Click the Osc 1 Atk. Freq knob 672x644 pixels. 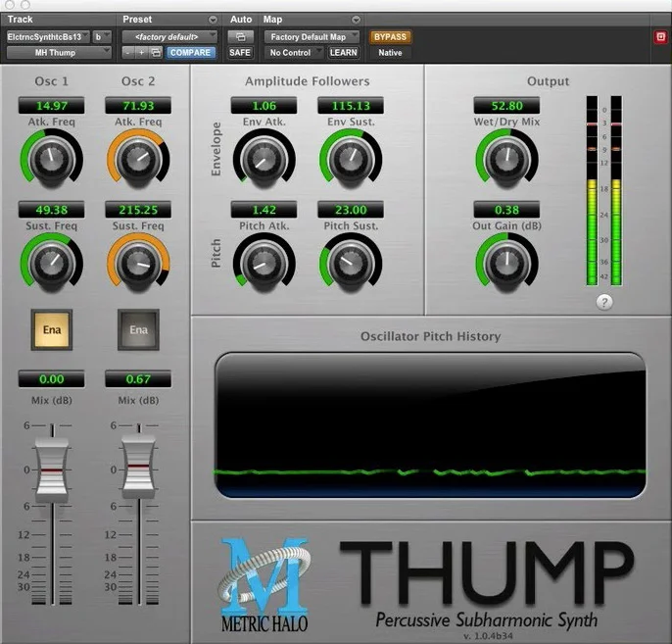click(51, 159)
